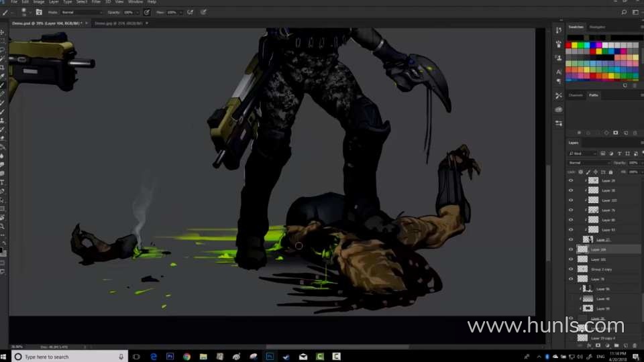Screen dimensions: 644x362
Task: Pick the yellow swatch in top row
Action: (x=575, y=45)
